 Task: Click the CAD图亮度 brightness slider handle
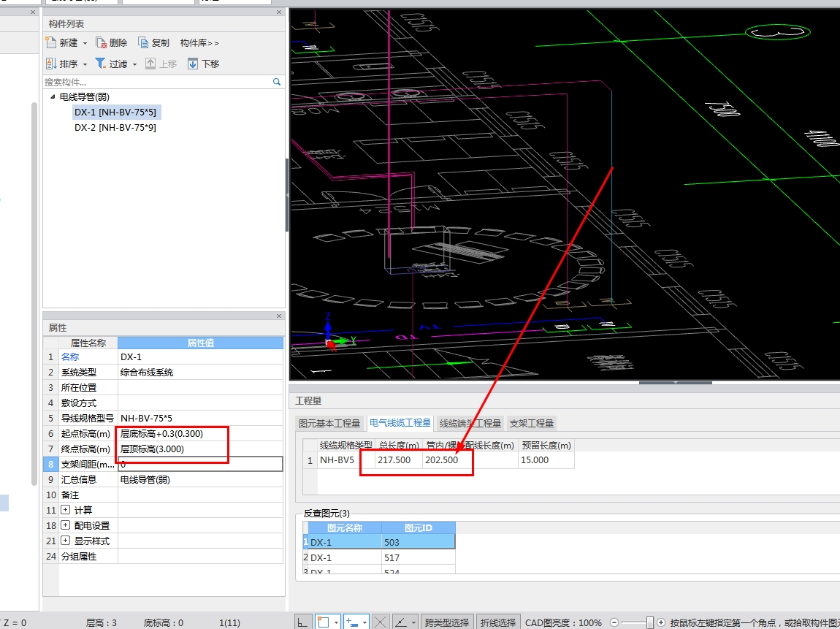tap(650, 622)
